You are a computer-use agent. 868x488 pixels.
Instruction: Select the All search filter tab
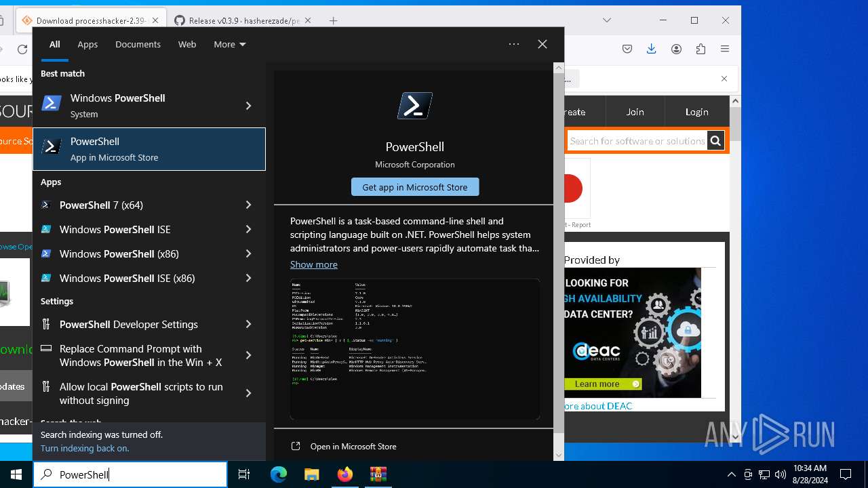click(x=54, y=44)
